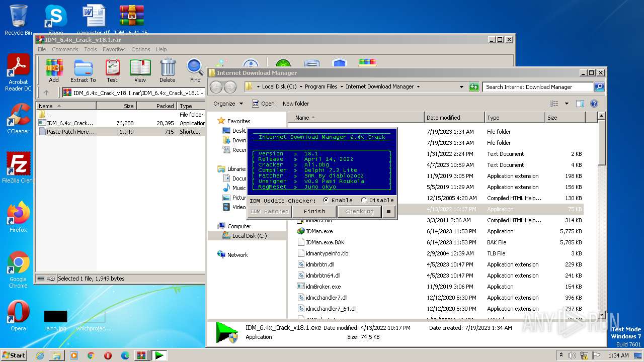Select Computer in Explorer navigation pane
The width and height of the screenshot is (644, 362).
tap(239, 226)
